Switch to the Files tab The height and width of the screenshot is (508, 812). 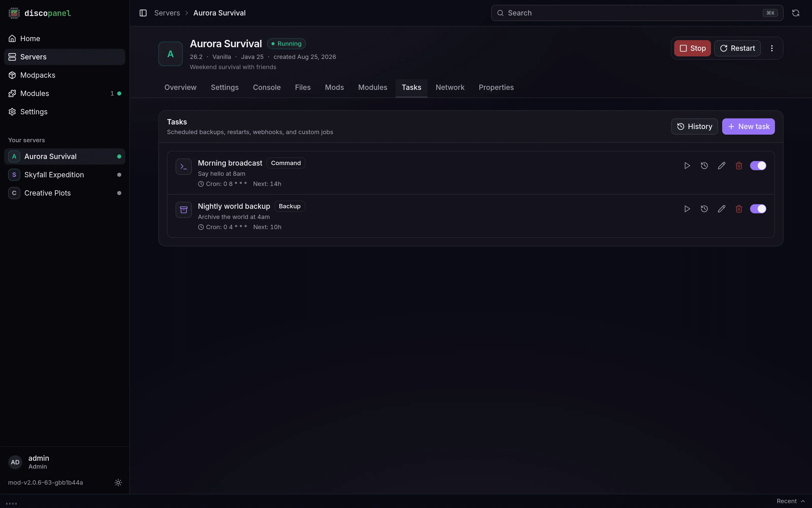point(303,87)
